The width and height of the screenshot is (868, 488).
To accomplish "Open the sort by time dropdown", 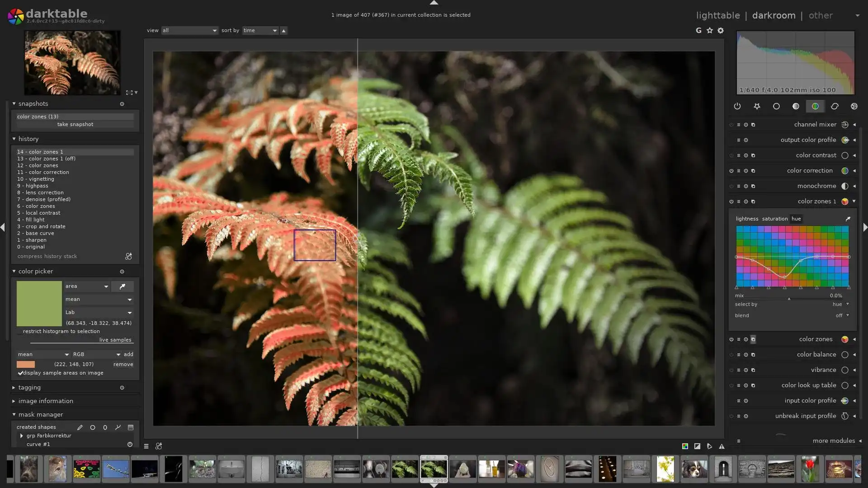I will [x=259, y=30].
